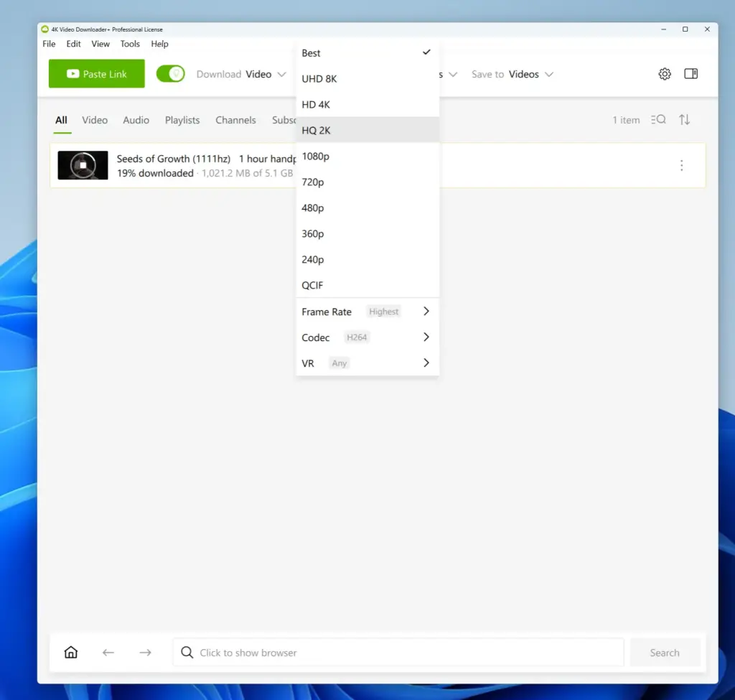This screenshot has height=700, width=735.
Task: Click the 'Seeds of Growth (1111hz)' title
Action: pos(174,159)
